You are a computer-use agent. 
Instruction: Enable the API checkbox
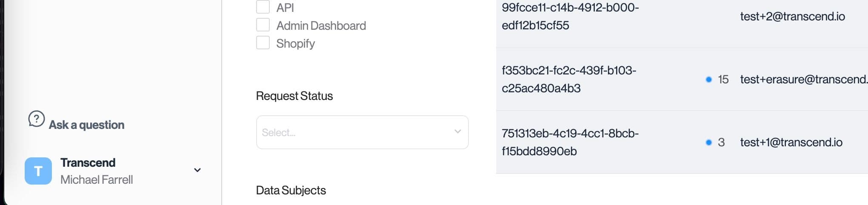[x=263, y=7]
